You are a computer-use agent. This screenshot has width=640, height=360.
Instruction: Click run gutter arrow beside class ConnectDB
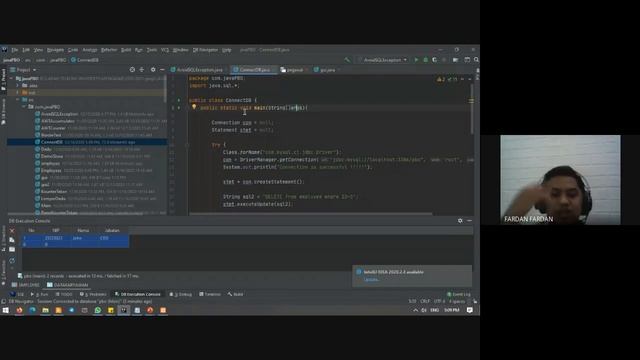click(x=179, y=100)
